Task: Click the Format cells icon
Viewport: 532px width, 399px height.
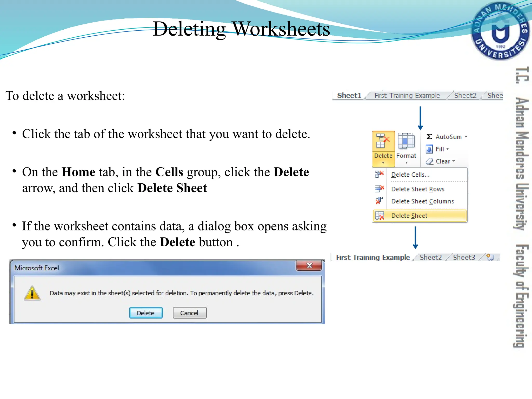Action: pyautogui.click(x=406, y=141)
